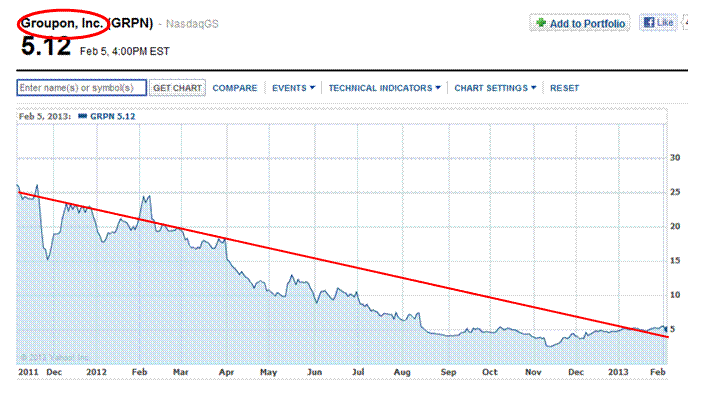
Task: Click the Compare link
Action: 235,88
